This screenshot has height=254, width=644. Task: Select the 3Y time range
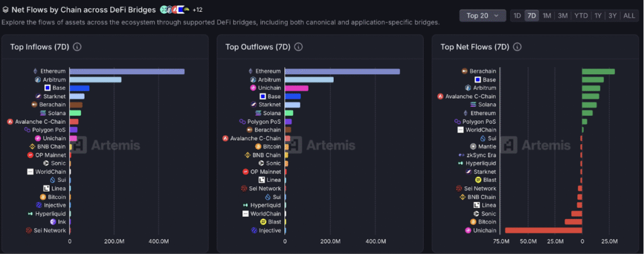pyautogui.click(x=613, y=16)
